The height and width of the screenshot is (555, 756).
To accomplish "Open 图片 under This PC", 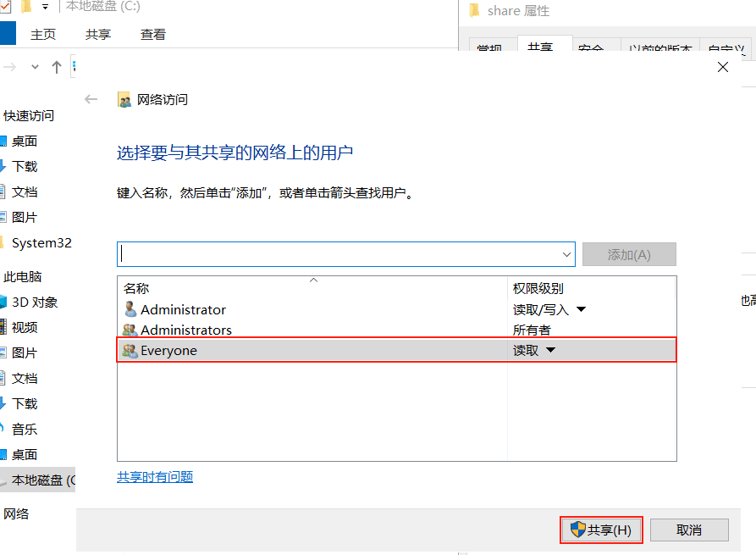I will pyautogui.click(x=25, y=352).
